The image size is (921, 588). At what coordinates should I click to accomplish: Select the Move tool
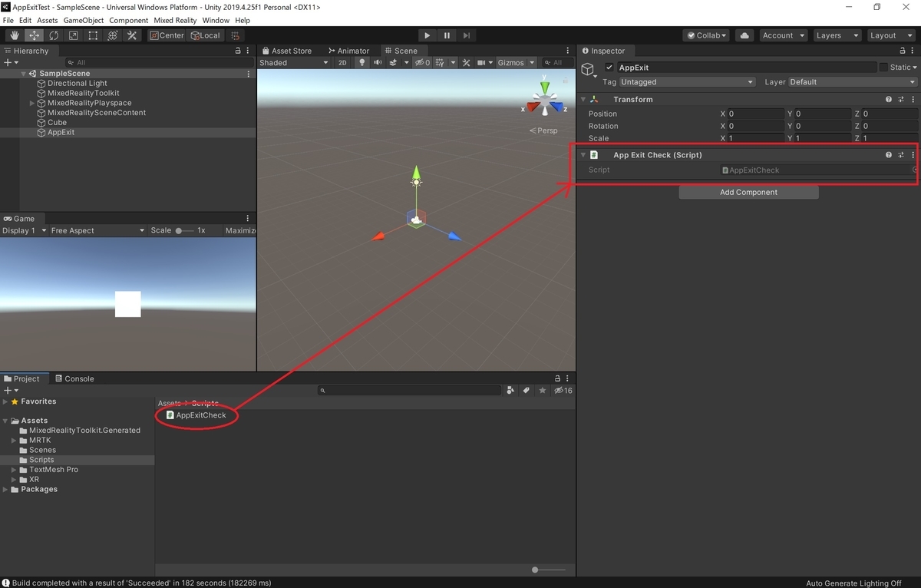tap(35, 35)
